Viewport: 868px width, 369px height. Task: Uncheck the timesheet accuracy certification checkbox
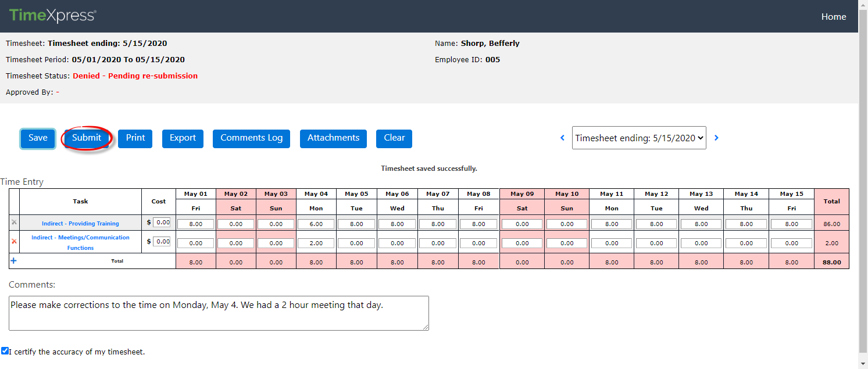(5, 350)
